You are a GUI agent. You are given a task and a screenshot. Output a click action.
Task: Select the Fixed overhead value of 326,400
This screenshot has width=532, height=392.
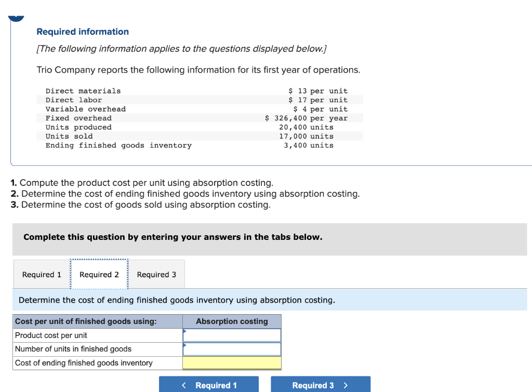[288, 118]
